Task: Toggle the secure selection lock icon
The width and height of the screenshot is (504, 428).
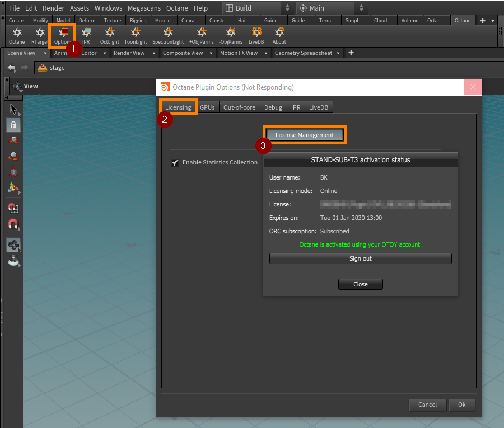Action: [x=13, y=125]
